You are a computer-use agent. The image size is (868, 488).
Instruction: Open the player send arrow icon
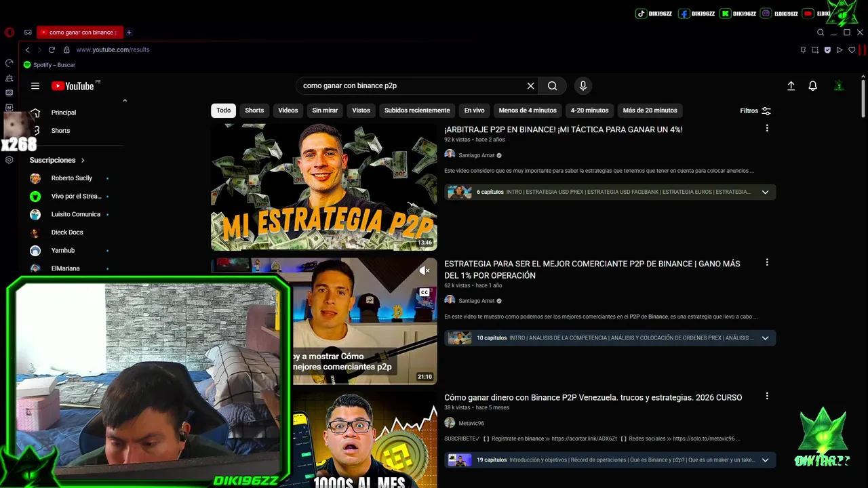click(x=840, y=49)
